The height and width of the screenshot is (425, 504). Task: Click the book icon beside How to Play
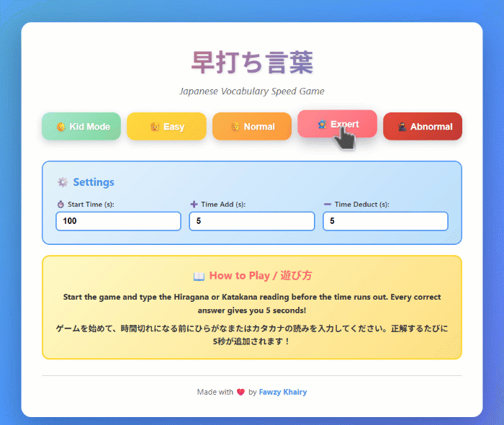click(199, 277)
